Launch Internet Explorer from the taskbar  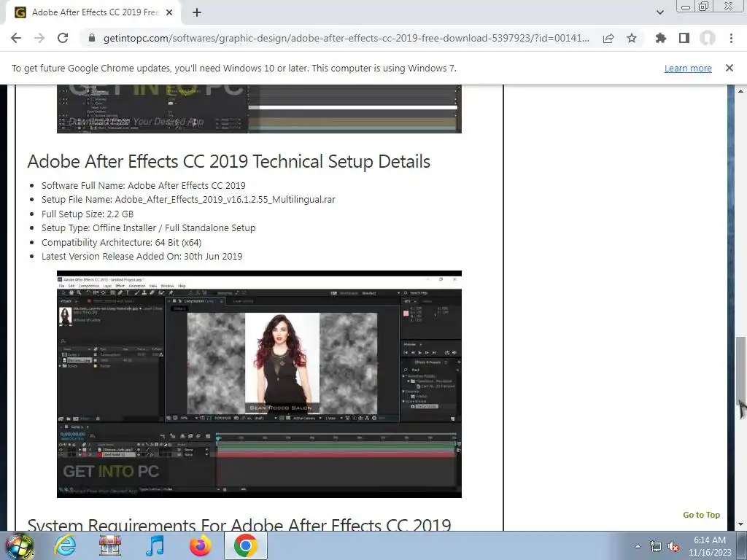pos(65,545)
